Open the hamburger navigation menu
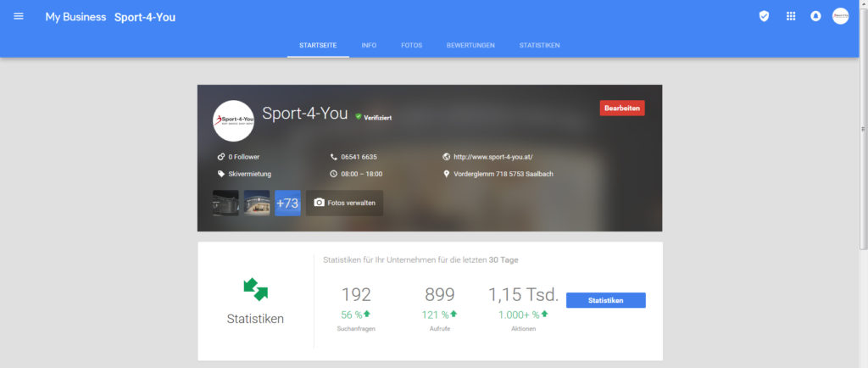This screenshot has width=868, height=368. pos(19,16)
